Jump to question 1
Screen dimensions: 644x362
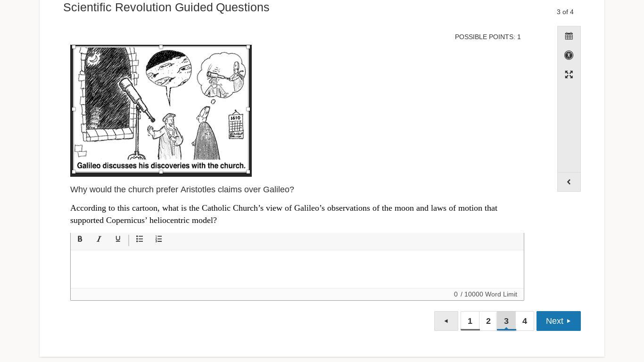coord(470,321)
